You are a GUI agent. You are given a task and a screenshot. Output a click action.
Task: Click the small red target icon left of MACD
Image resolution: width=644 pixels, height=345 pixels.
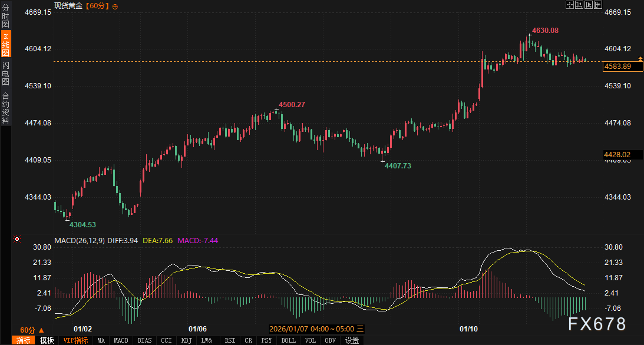click(x=17, y=240)
